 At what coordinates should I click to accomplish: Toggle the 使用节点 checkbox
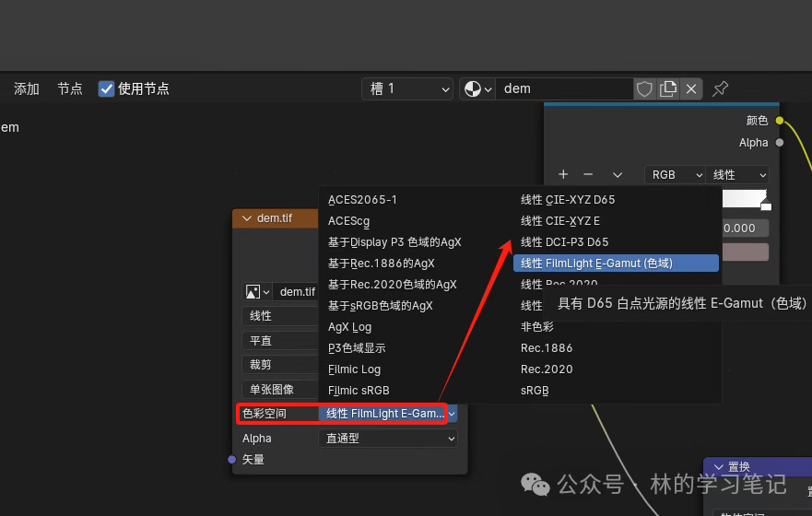(107, 88)
